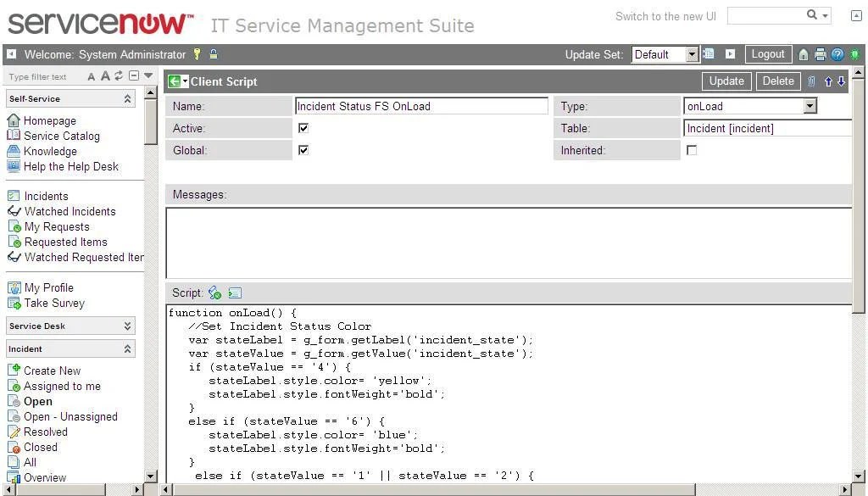Open the dropdown arrow beside the back button
Screen dimensions: 868x496
click(x=185, y=81)
